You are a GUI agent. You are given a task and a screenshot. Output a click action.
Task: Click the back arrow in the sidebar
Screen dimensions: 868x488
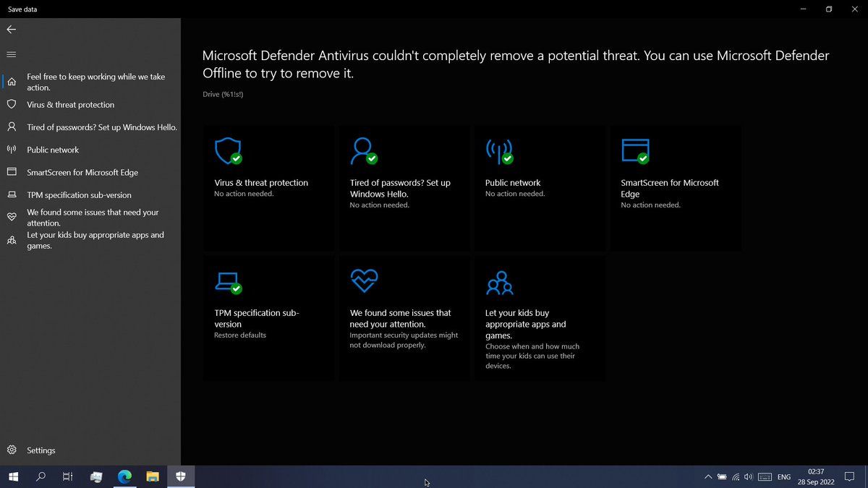point(11,30)
